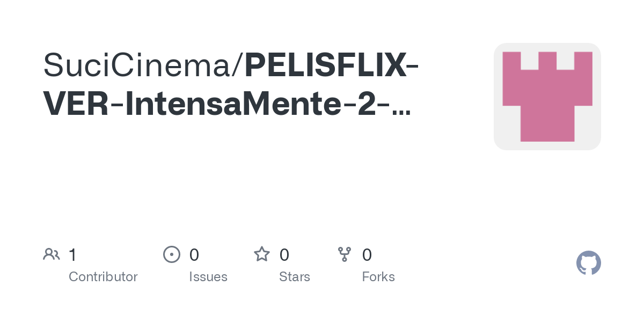
Task: Click the Issues label
Action: tap(208, 277)
